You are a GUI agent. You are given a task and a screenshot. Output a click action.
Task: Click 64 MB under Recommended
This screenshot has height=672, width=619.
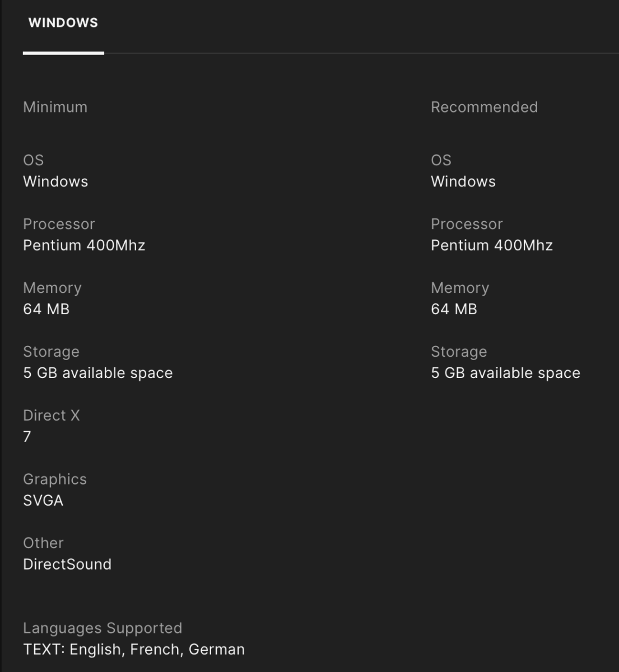click(x=454, y=309)
